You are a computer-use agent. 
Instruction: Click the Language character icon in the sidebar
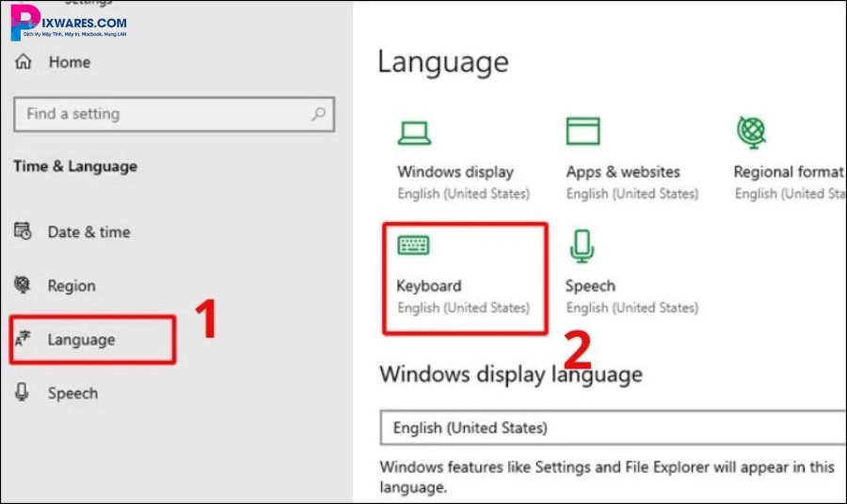[x=23, y=339]
